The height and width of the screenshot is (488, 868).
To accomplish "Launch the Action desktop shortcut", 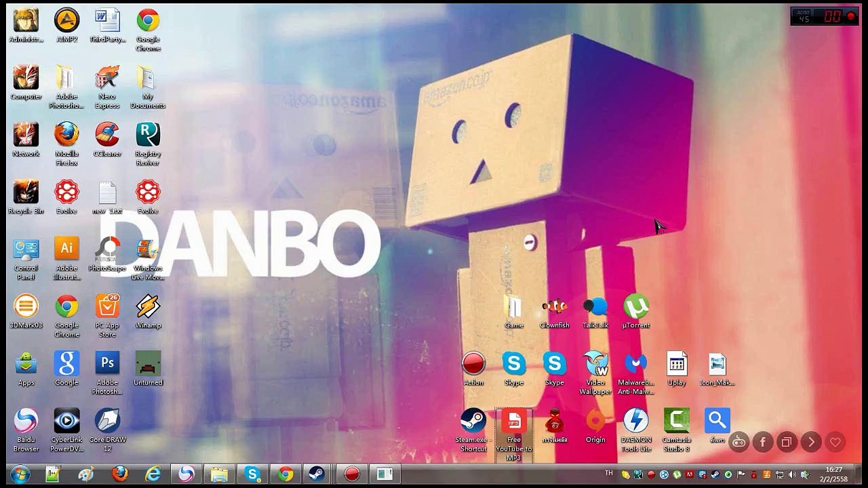I will [473, 369].
